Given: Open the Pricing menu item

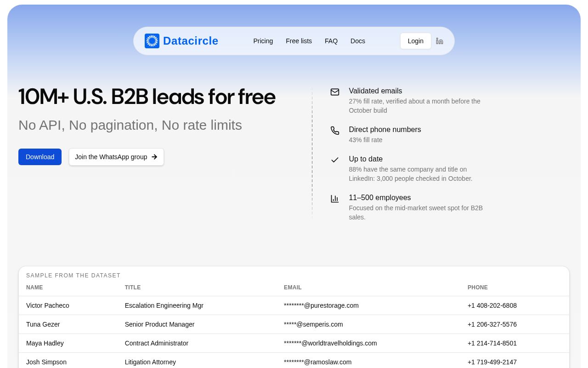Looking at the screenshot, I should 263,41.
